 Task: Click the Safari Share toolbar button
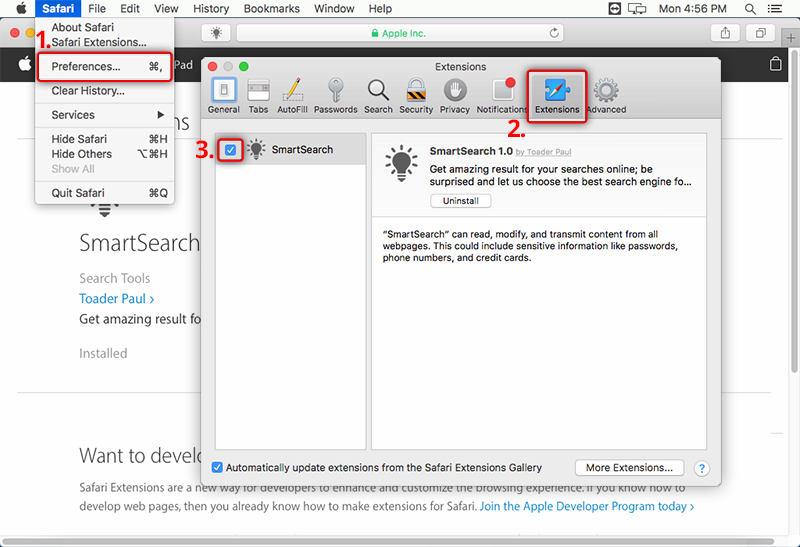[x=725, y=33]
